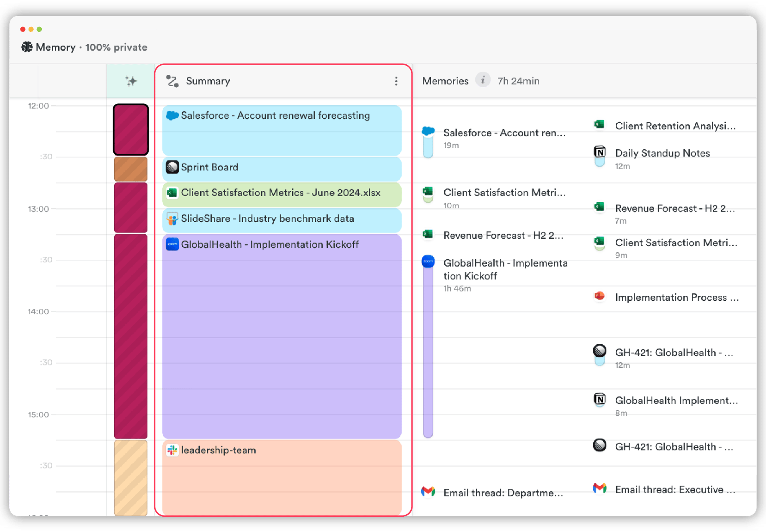Click the sparkle AI icon column header
The image size is (766, 532).
point(131,81)
